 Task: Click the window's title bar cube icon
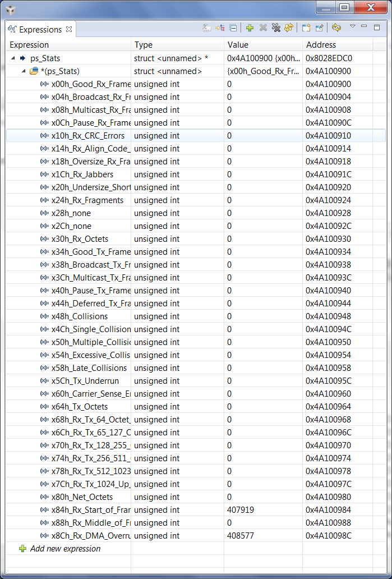click(11, 10)
